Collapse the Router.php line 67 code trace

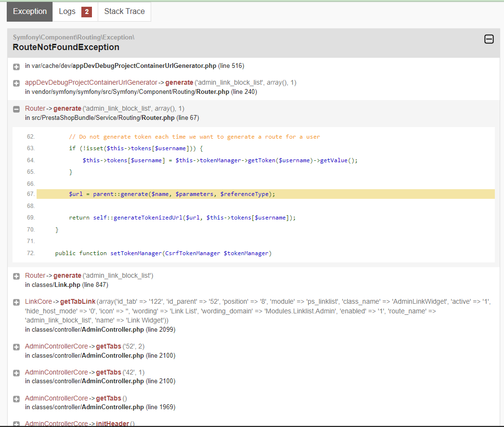(x=16, y=109)
